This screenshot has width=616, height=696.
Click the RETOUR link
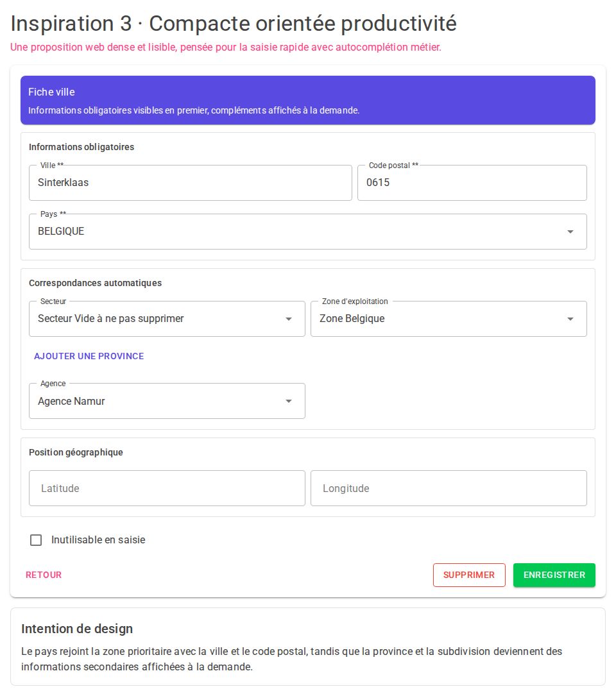(43, 575)
